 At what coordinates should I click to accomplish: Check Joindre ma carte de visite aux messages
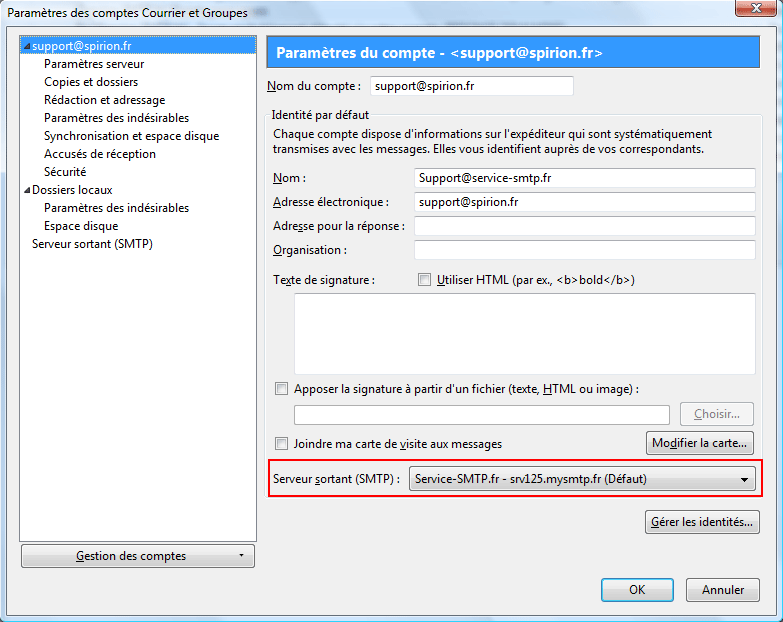coord(282,443)
